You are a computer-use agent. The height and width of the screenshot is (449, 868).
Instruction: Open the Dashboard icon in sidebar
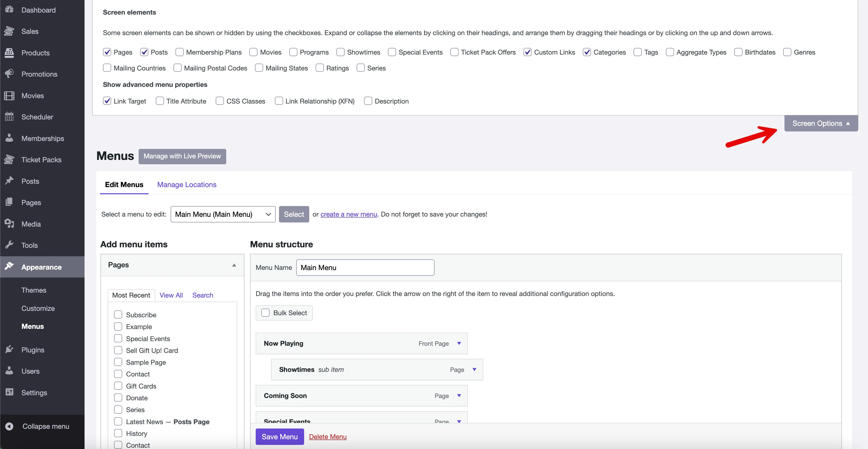[x=9, y=10]
